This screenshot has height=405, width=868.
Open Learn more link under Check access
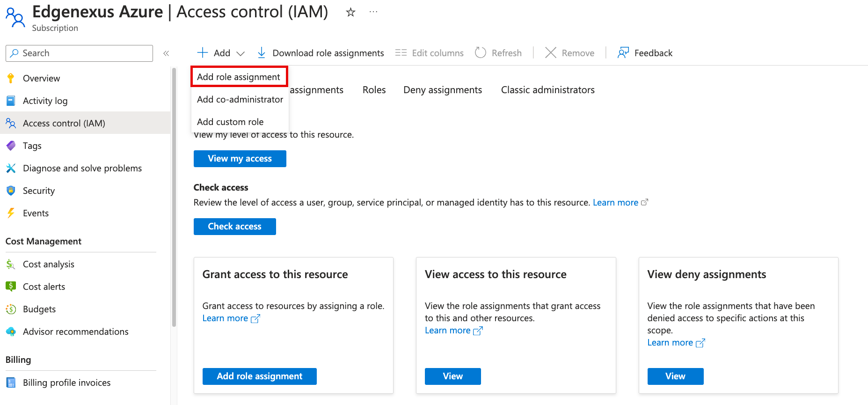pyautogui.click(x=615, y=202)
